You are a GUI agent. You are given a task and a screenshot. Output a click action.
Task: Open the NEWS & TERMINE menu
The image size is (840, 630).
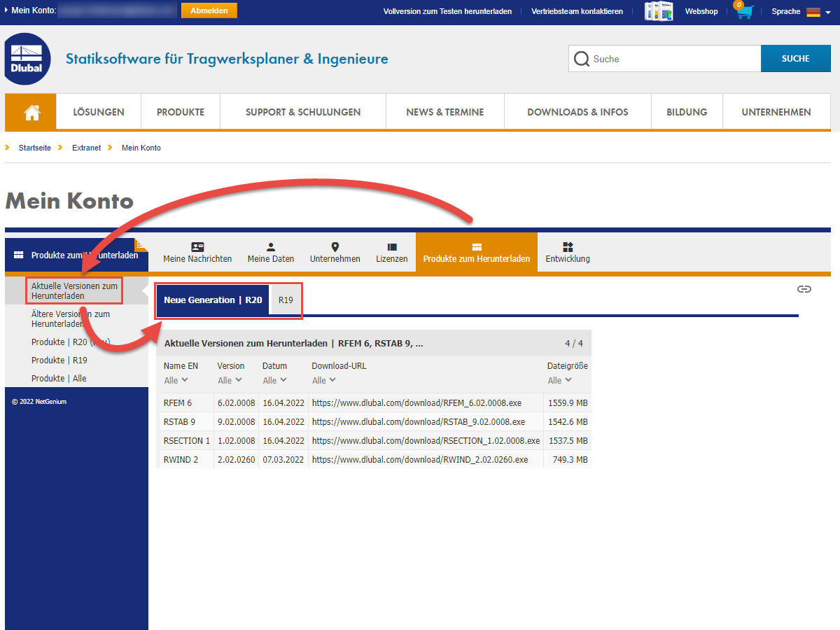click(x=445, y=112)
